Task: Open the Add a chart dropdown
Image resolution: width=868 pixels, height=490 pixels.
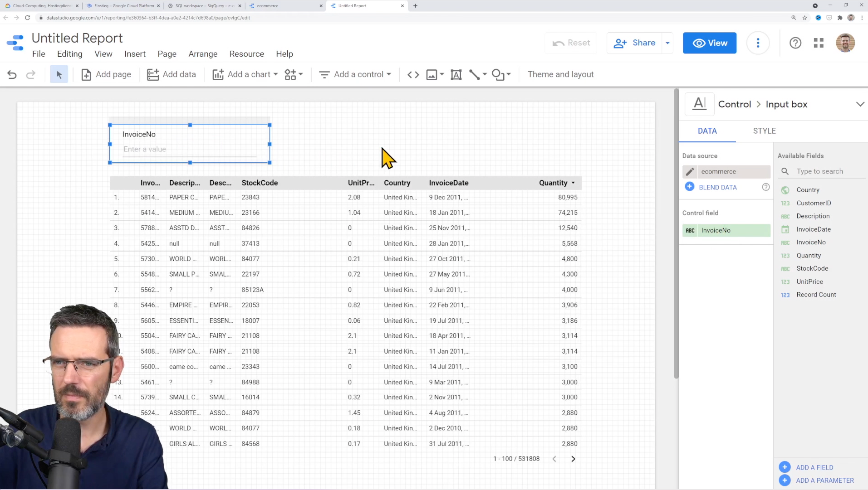Action: click(x=245, y=74)
